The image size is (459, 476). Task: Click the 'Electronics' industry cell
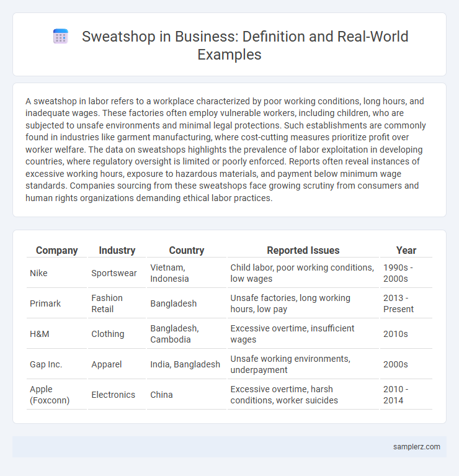click(x=117, y=394)
